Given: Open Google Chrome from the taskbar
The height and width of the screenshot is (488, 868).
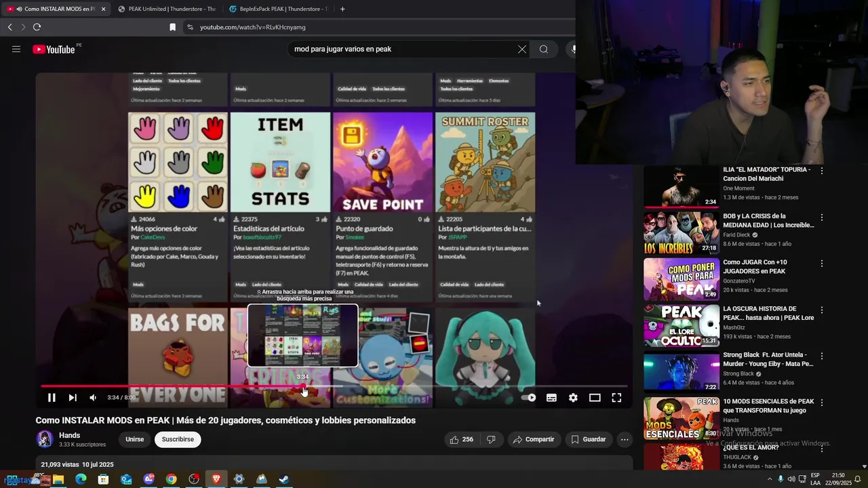Looking at the screenshot, I should [171, 479].
